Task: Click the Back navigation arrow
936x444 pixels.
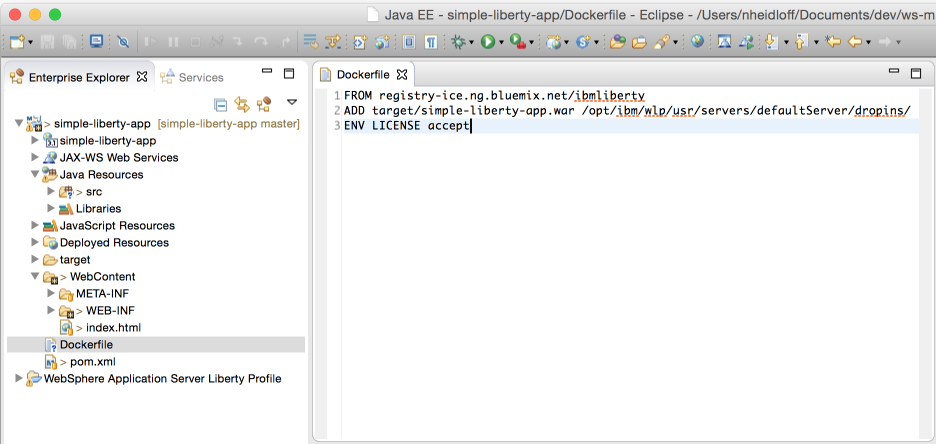Action: click(855, 42)
